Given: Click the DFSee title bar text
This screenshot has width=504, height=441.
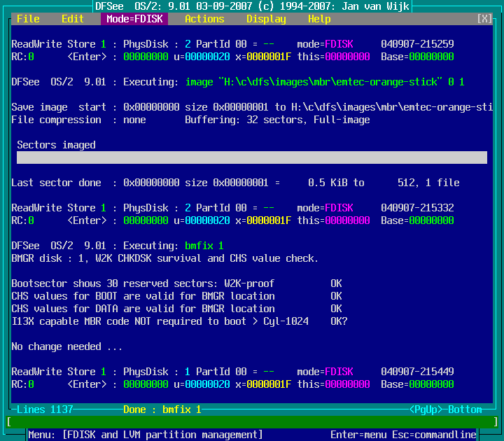Looking at the screenshot, I should (252, 6).
